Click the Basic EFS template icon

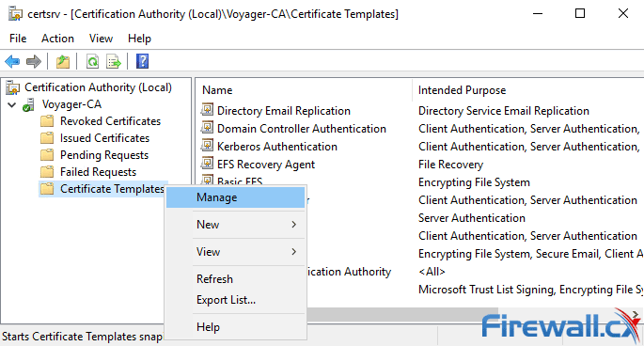tap(207, 180)
